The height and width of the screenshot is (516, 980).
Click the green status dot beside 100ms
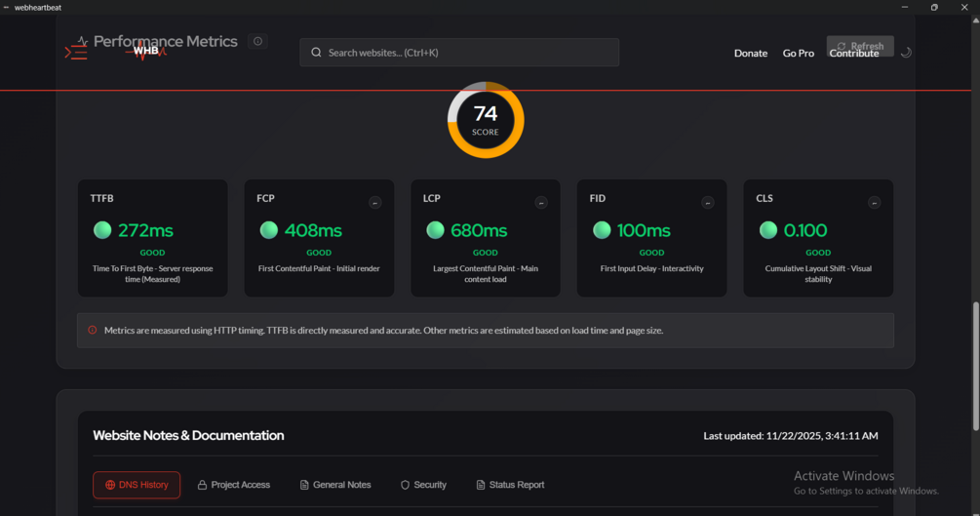602,230
